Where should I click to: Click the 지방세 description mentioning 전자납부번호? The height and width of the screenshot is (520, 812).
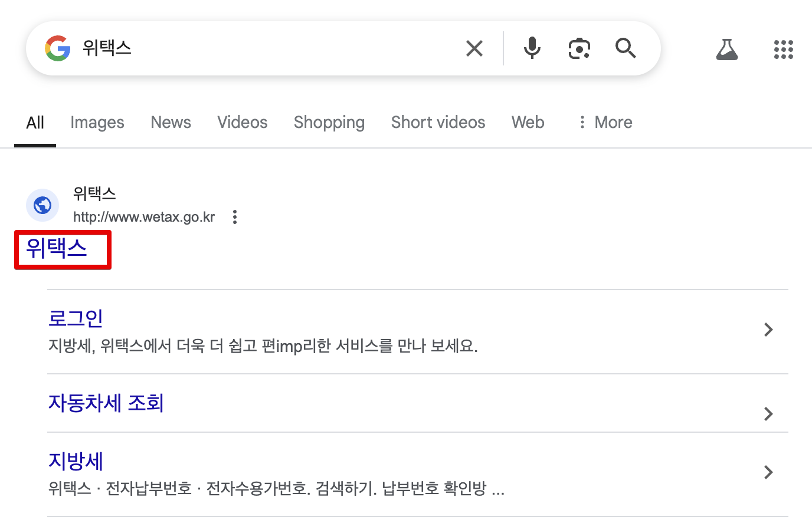click(276, 489)
